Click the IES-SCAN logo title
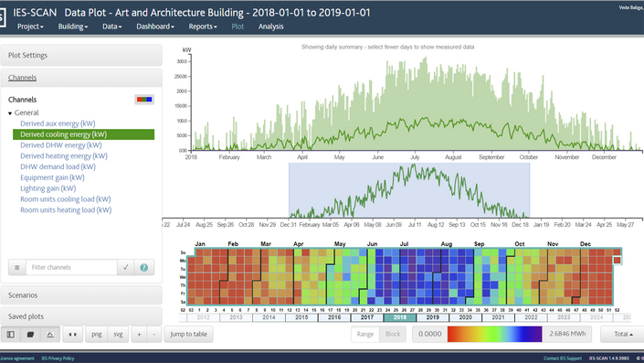 pos(35,13)
